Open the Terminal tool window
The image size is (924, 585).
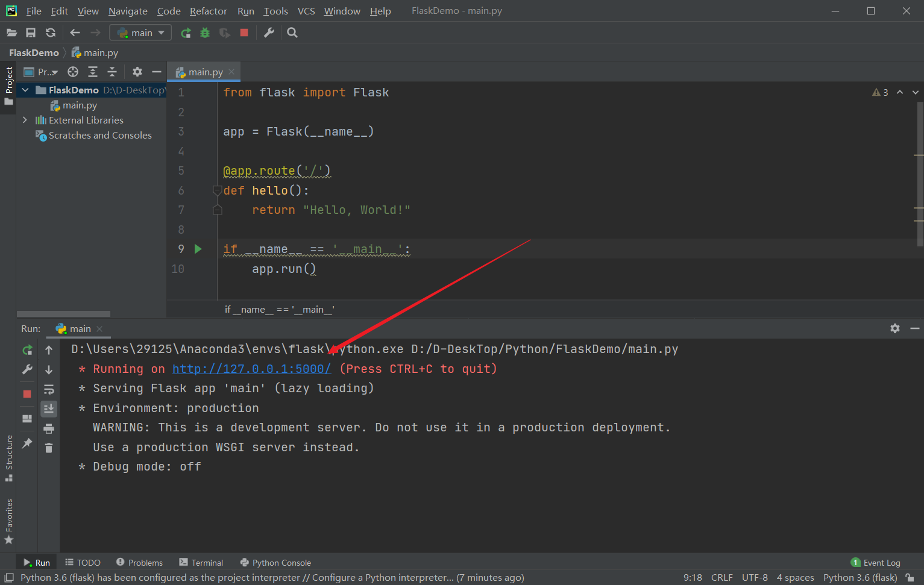[x=201, y=562]
